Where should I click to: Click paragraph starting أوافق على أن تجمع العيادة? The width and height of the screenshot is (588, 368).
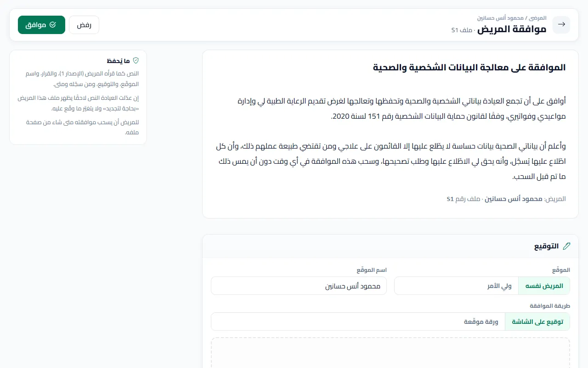[402, 109]
